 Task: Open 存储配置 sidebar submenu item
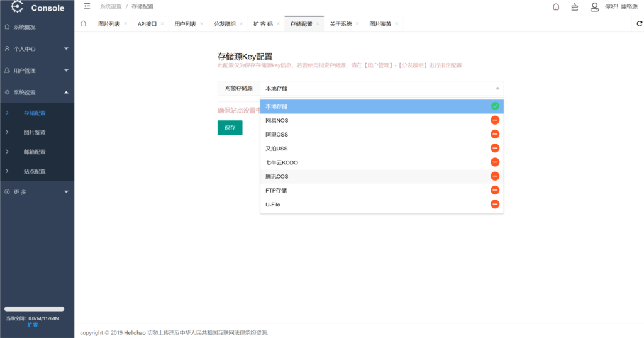click(x=37, y=113)
